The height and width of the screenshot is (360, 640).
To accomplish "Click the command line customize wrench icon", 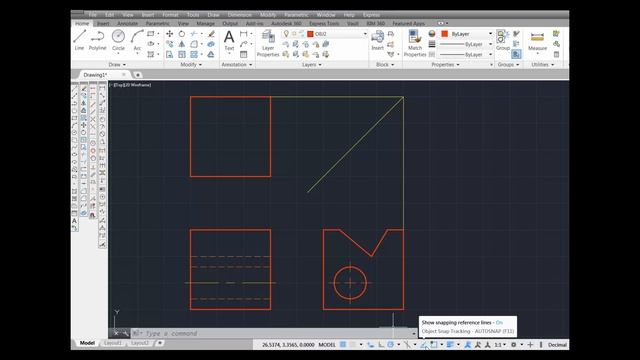I will coord(125,333).
